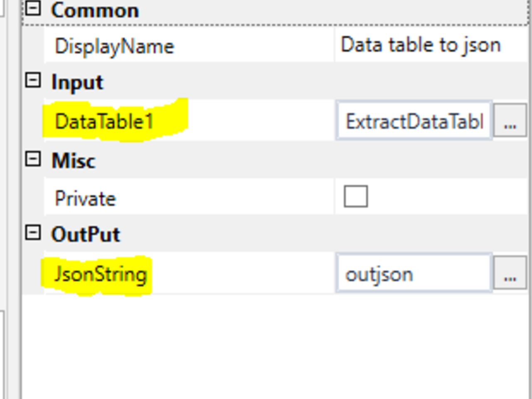Open the JsonString ellipsis expression editor

point(510,273)
